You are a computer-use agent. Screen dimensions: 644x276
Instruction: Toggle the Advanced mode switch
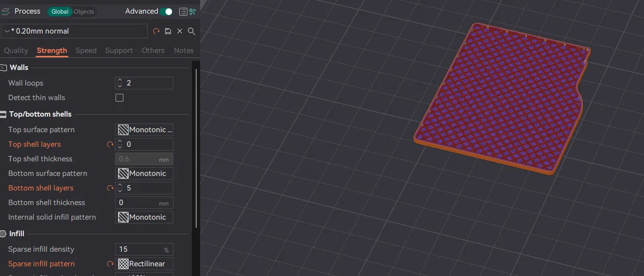pyautogui.click(x=167, y=12)
